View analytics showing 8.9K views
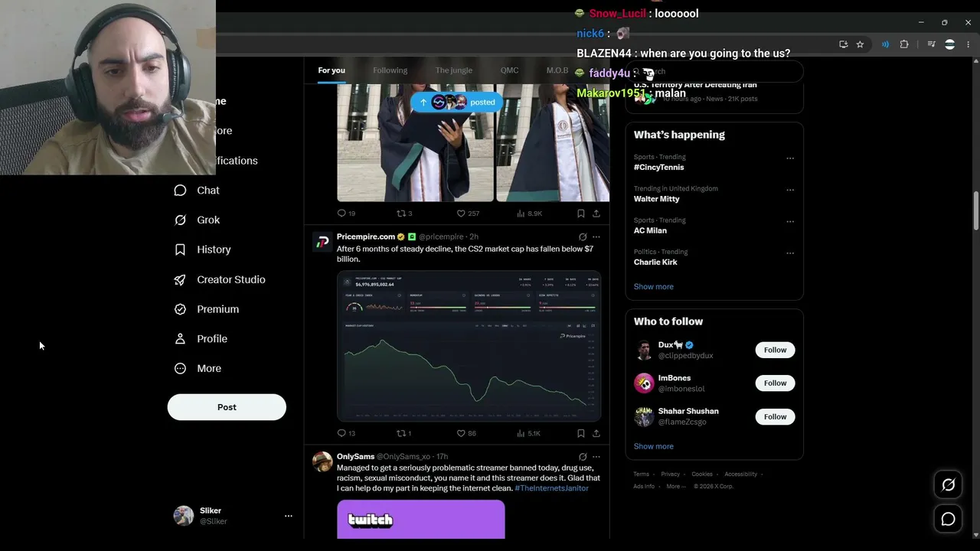980x551 pixels. pyautogui.click(x=529, y=214)
